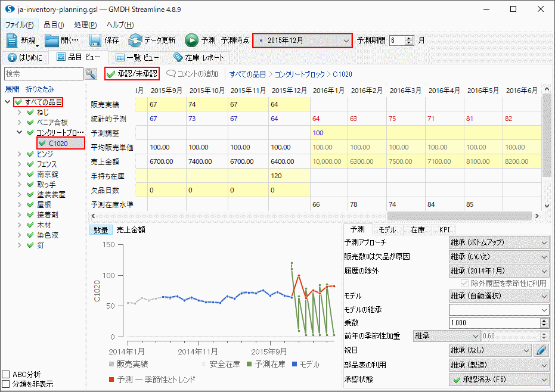The image size is (555, 392).
Task: Run forecast with the green 予測 play icon
Action: point(191,41)
